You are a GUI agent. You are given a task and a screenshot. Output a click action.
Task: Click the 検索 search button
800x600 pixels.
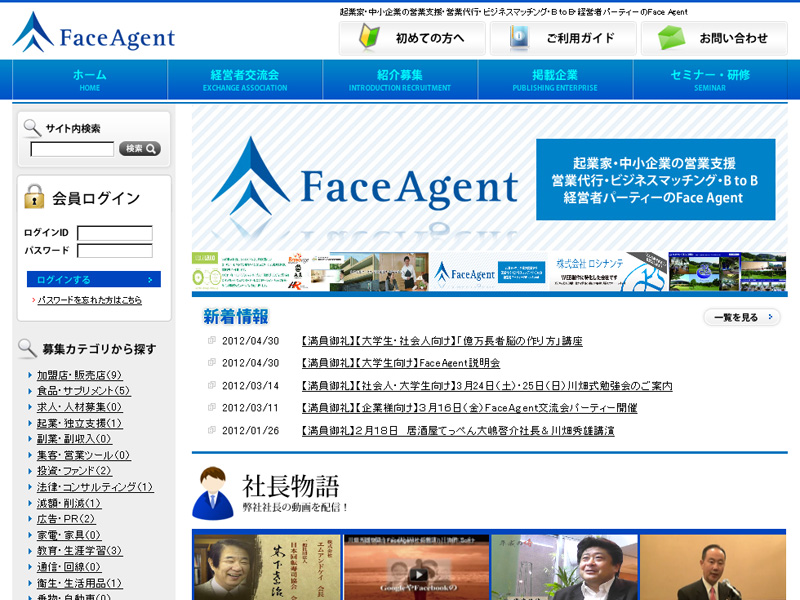click(x=140, y=148)
